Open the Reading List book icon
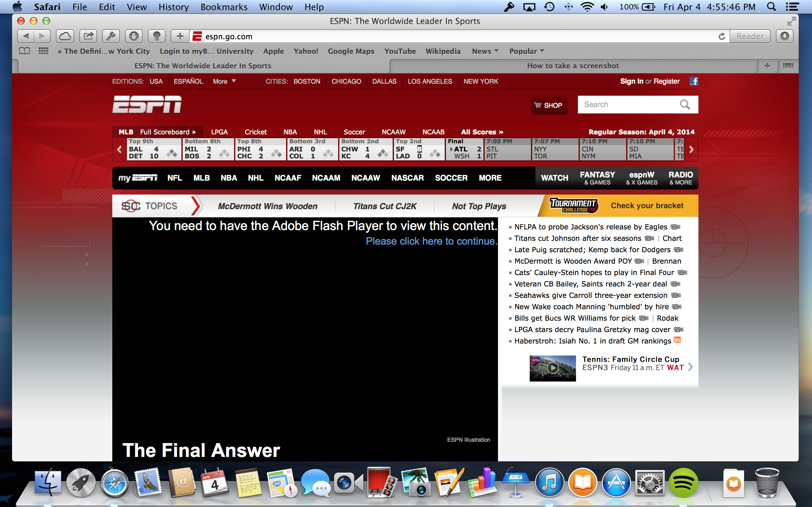Image resolution: width=812 pixels, height=507 pixels. (x=24, y=51)
